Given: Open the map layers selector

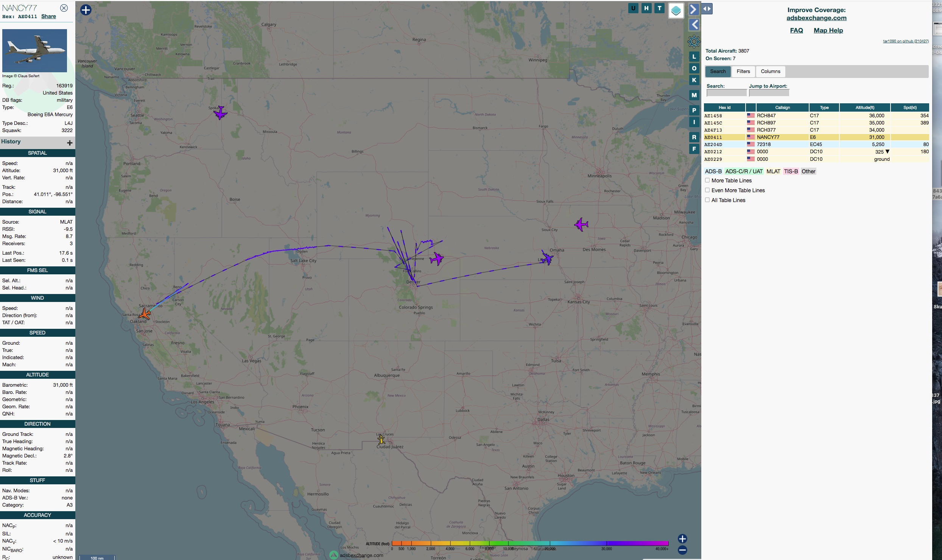Looking at the screenshot, I should click(676, 11).
